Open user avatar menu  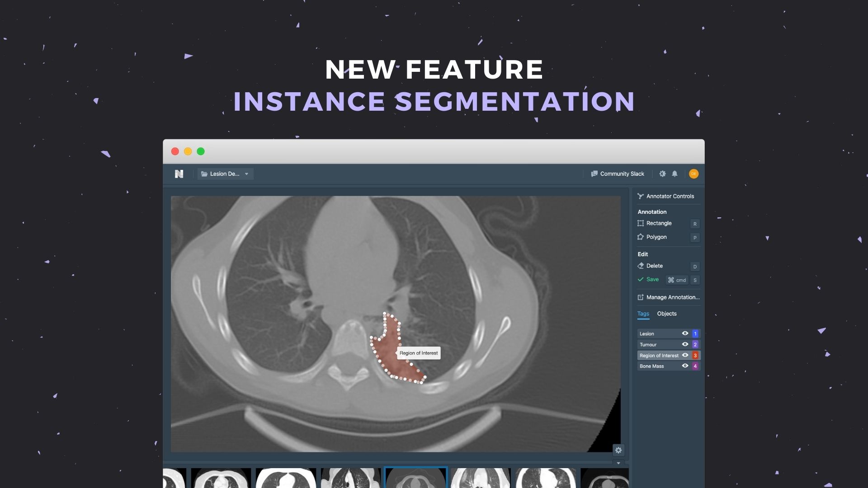click(x=693, y=174)
